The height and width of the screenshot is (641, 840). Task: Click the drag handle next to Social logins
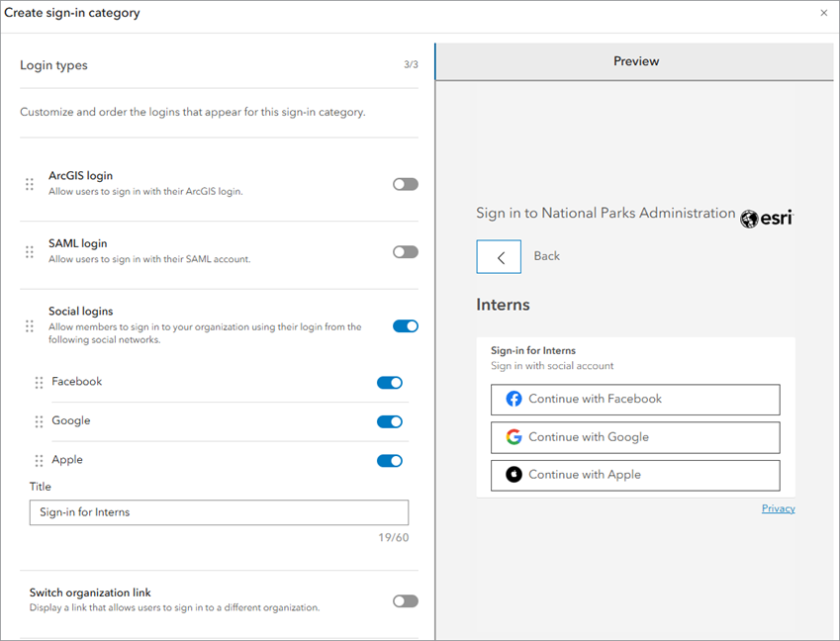point(29,326)
